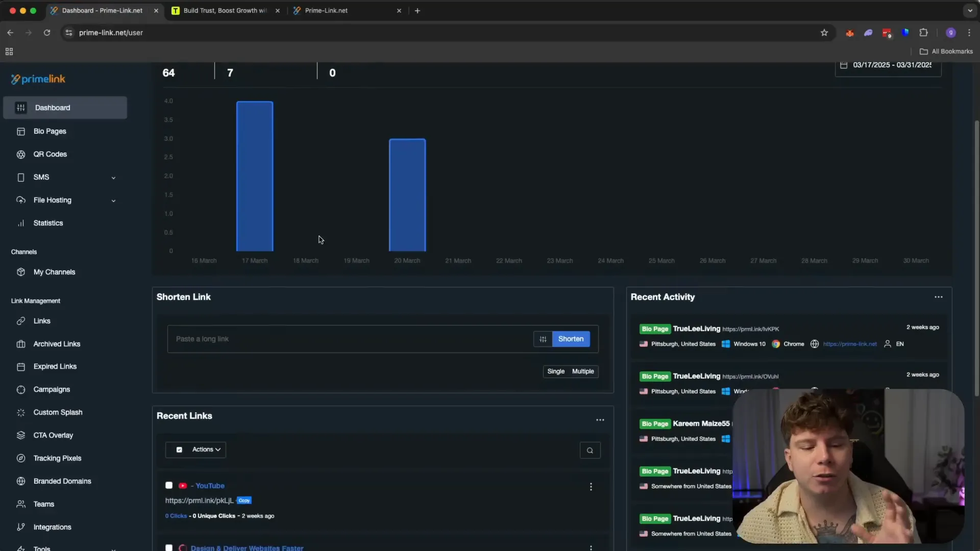This screenshot has height=551, width=980.
Task: Expand Chrome tab search dropdown arrow
Action: click(970, 11)
